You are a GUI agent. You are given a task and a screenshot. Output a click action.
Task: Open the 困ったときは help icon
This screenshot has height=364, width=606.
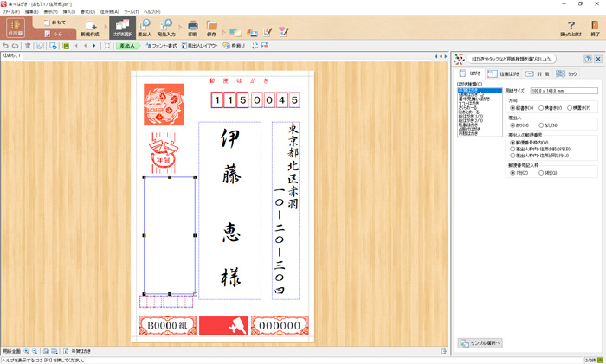pos(571,29)
